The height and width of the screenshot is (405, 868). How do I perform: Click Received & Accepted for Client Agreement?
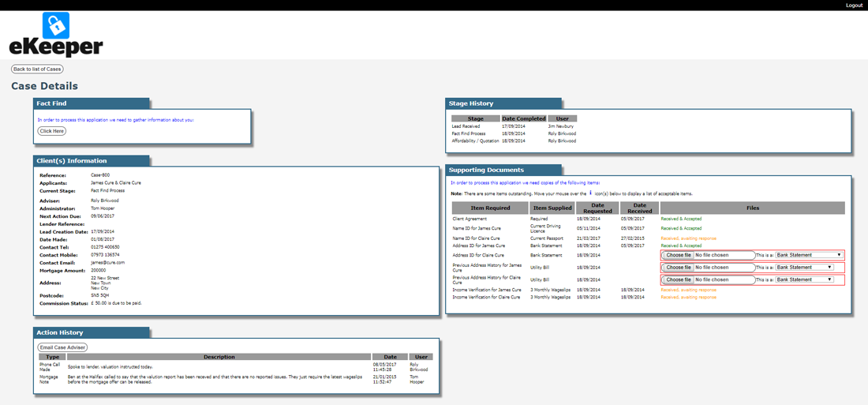coord(681,219)
